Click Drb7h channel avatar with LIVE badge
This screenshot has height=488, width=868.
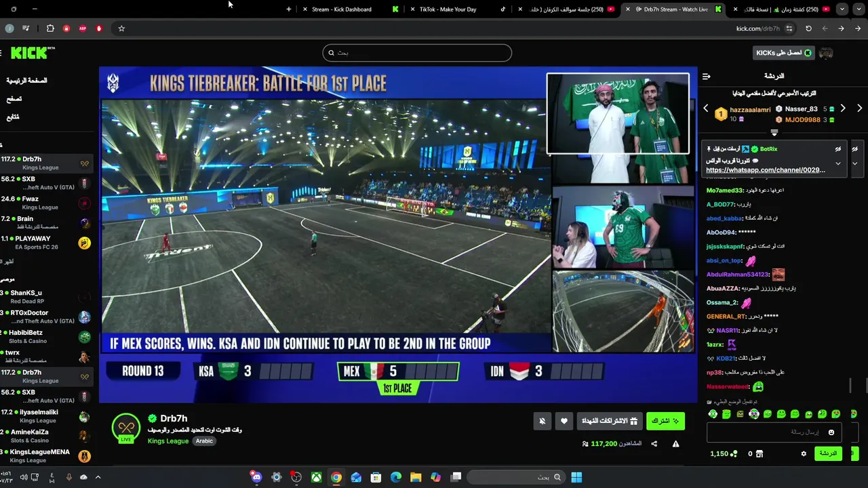(x=126, y=428)
